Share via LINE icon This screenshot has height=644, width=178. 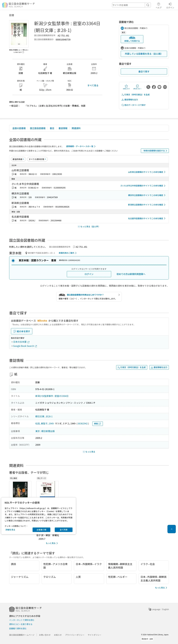pyautogui.click(x=159, y=87)
